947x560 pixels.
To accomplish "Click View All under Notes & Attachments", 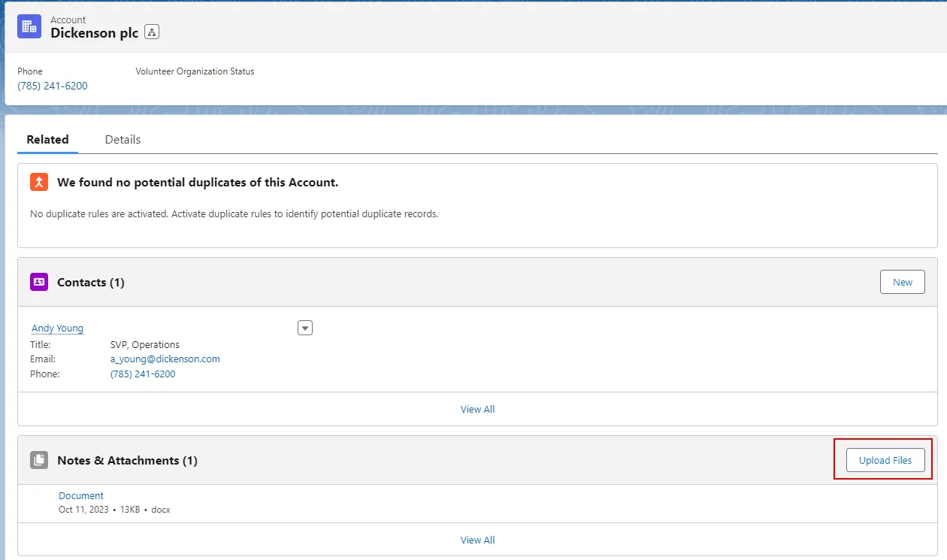I will coord(477,540).
